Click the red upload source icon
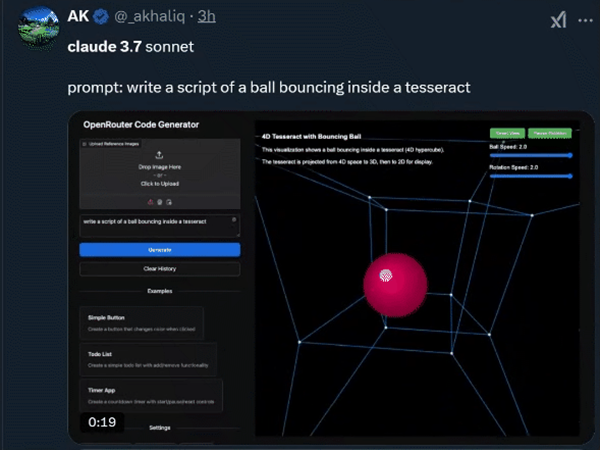 pyautogui.click(x=150, y=202)
